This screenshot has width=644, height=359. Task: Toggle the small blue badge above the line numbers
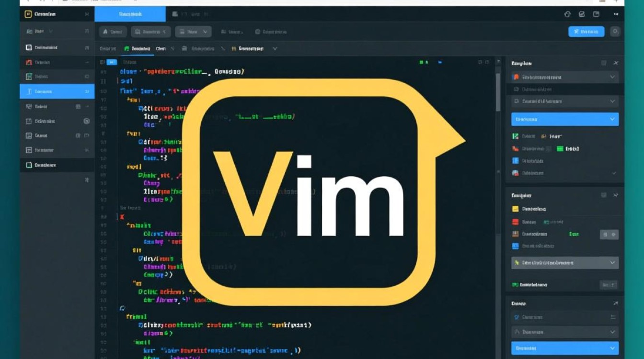(x=112, y=62)
